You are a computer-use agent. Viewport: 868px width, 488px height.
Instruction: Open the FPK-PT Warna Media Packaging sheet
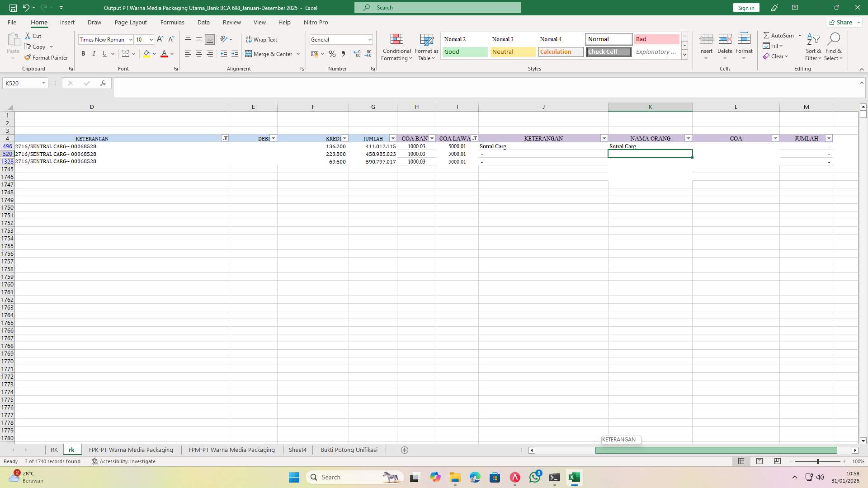click(131, 450)
